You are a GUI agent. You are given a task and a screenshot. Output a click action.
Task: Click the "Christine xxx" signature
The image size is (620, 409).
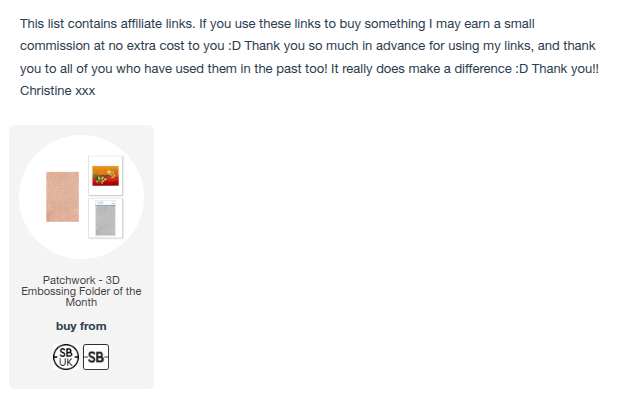pyautogui.click(x=55, y=91)
